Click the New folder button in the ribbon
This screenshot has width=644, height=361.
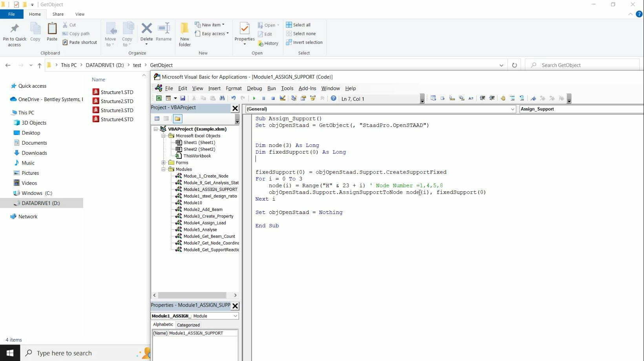(x=184, y=34)
